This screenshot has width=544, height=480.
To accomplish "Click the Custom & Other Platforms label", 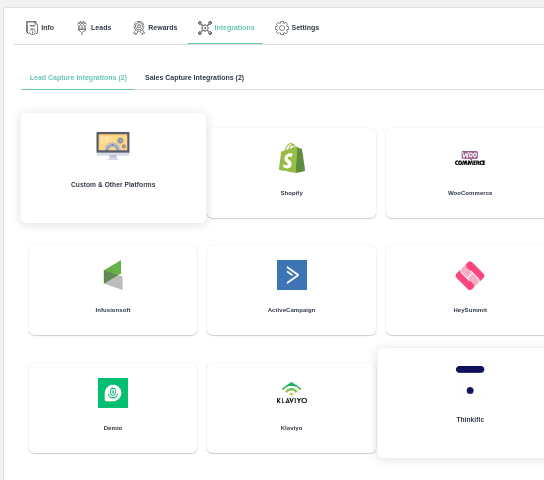I will [x=113, y=185].
